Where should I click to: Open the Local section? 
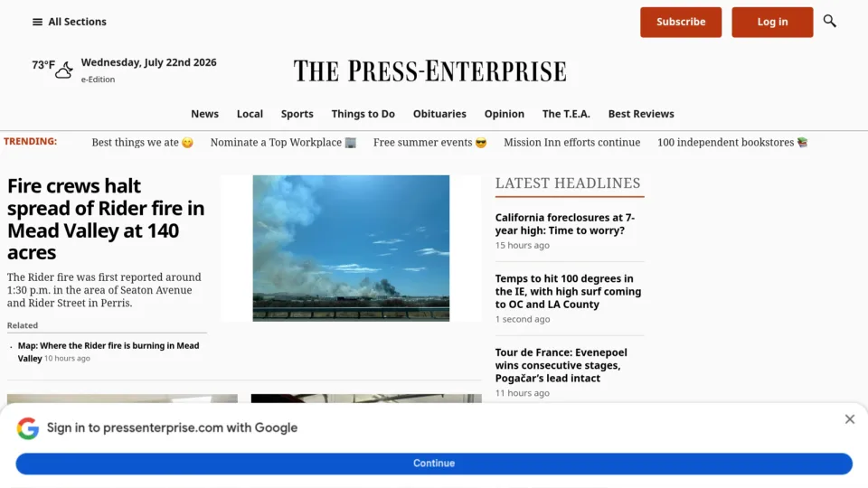[250, 114]
